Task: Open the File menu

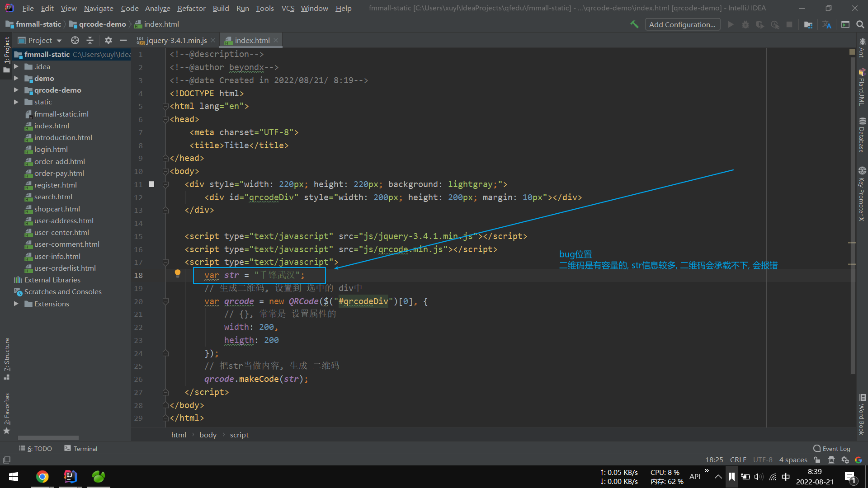Action: coord(28,8)
